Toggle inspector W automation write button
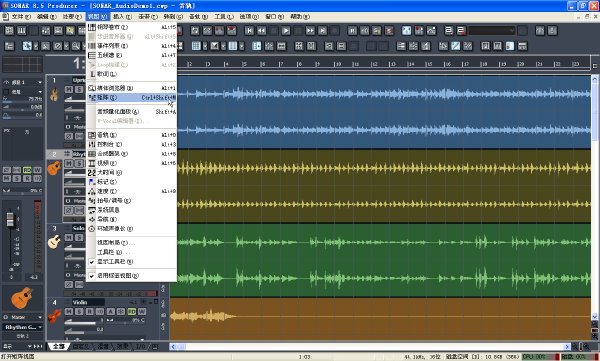The width and height of the screenshot is (600, 361). pos(37,170)
